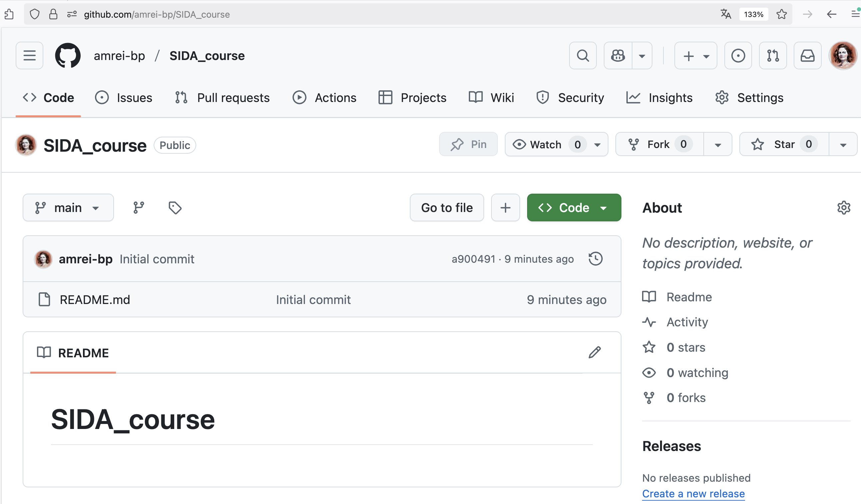Edit About details using gear icon
The height and width of the screenshot is (504, 861).
(x=844, y=207)
